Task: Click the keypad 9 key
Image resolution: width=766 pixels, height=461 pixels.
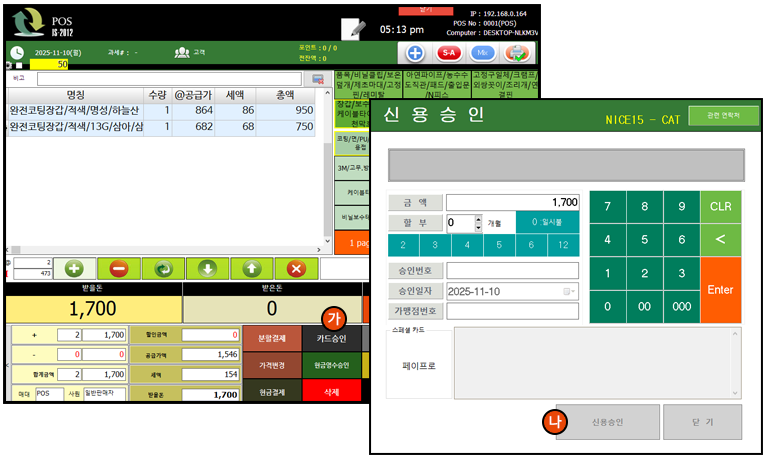Action: 682,207
